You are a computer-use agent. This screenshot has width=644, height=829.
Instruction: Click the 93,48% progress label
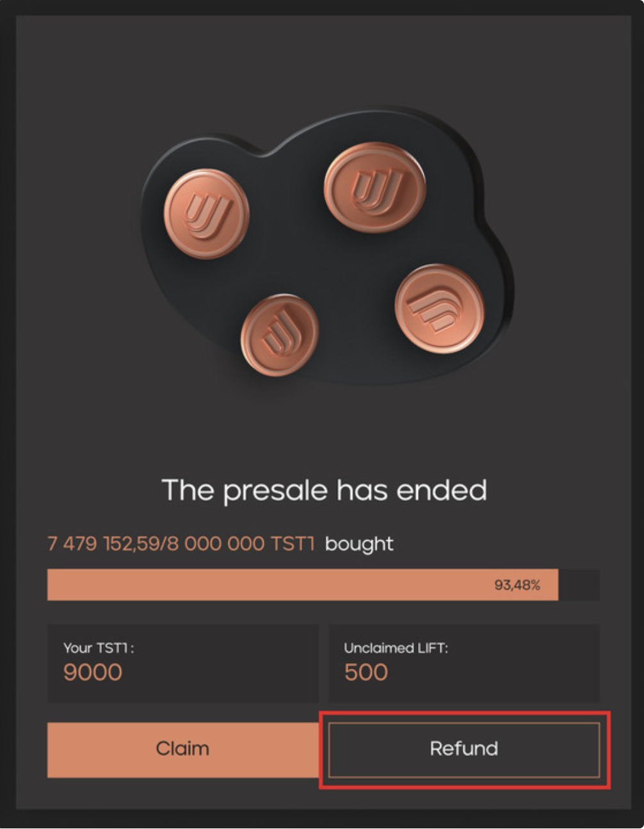point(517,585)
